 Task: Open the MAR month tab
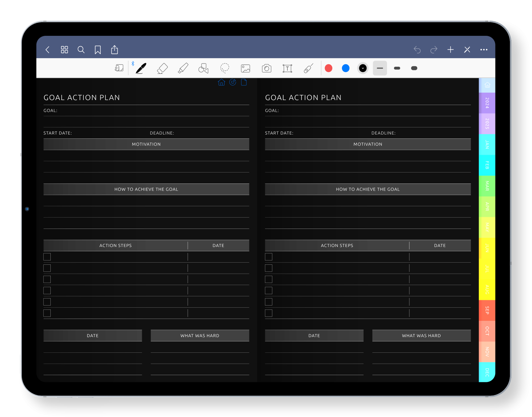coord(487,186)
